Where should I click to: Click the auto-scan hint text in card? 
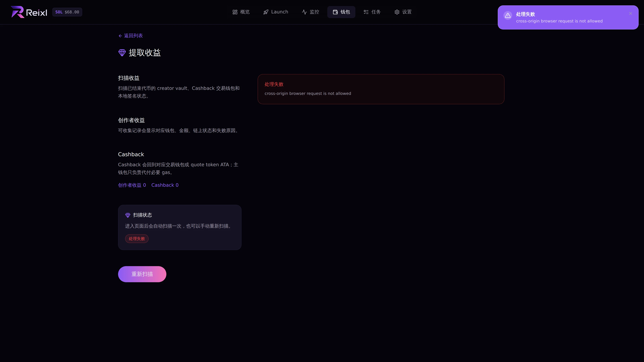[x=179, y=226]
